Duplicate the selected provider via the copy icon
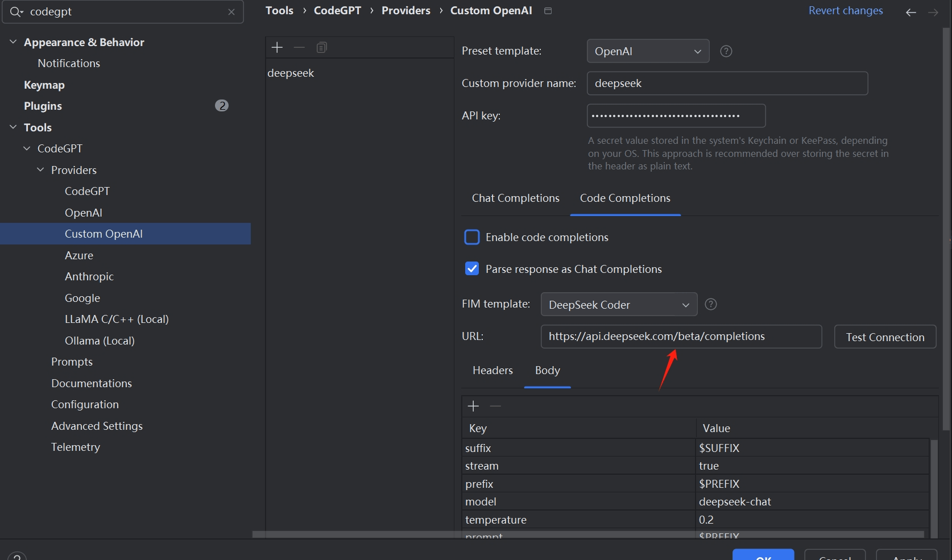The height and width of the screenshot is (560, 952). pos(322,48)
